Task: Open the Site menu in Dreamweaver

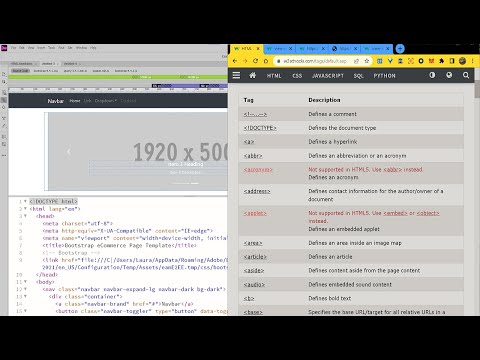Action: pyautogui.click(x=70, y=48)
